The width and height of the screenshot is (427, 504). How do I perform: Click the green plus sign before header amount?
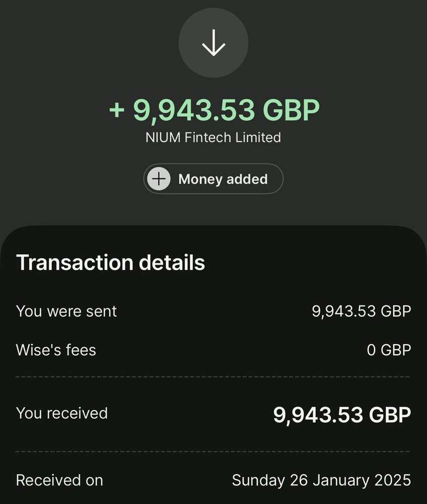click(x=116, y=110)
